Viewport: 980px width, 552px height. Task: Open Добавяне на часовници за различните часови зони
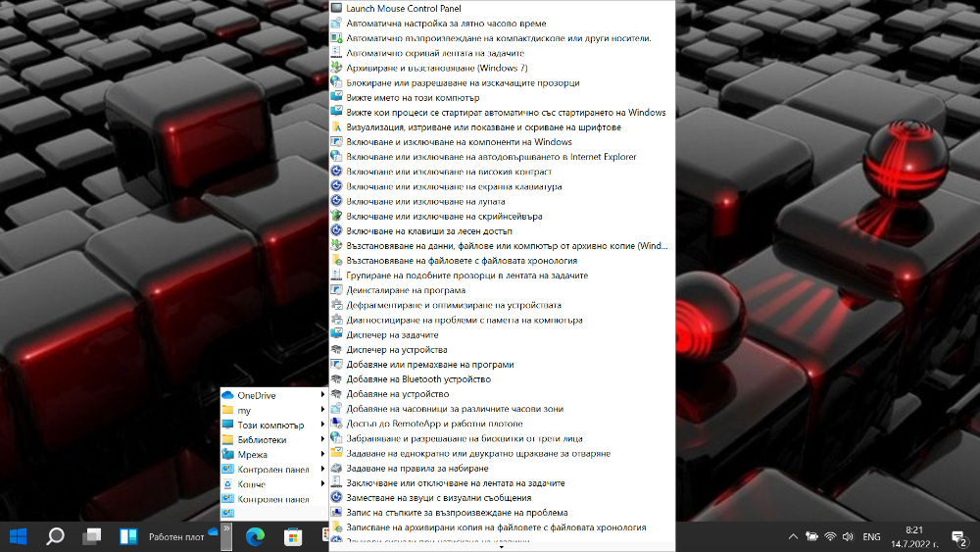[x=503, y=409]
